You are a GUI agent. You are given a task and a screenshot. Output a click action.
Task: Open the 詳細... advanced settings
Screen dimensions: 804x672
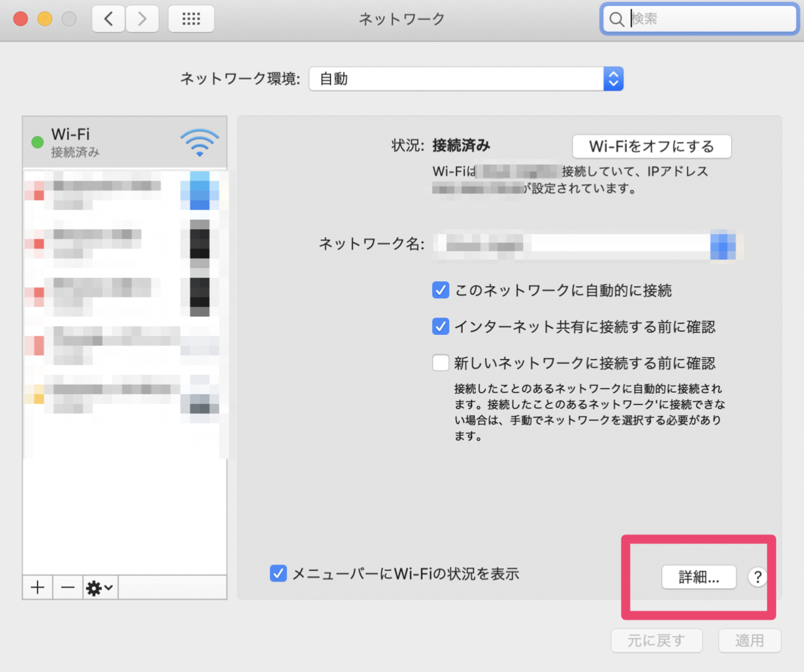pyautogui.click(x=699, y=578)
